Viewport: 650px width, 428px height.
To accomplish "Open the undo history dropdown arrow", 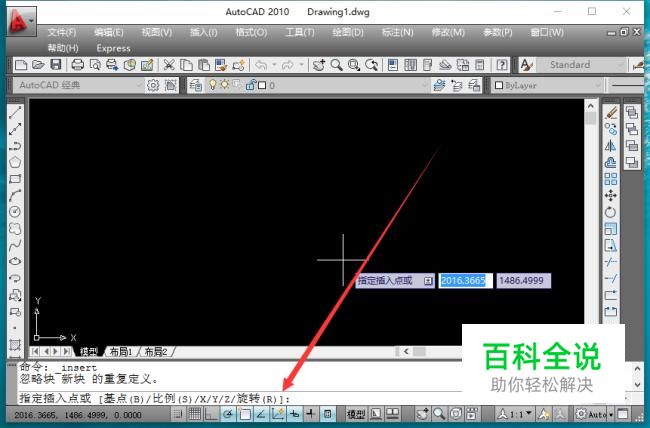I will pos(274,65).
